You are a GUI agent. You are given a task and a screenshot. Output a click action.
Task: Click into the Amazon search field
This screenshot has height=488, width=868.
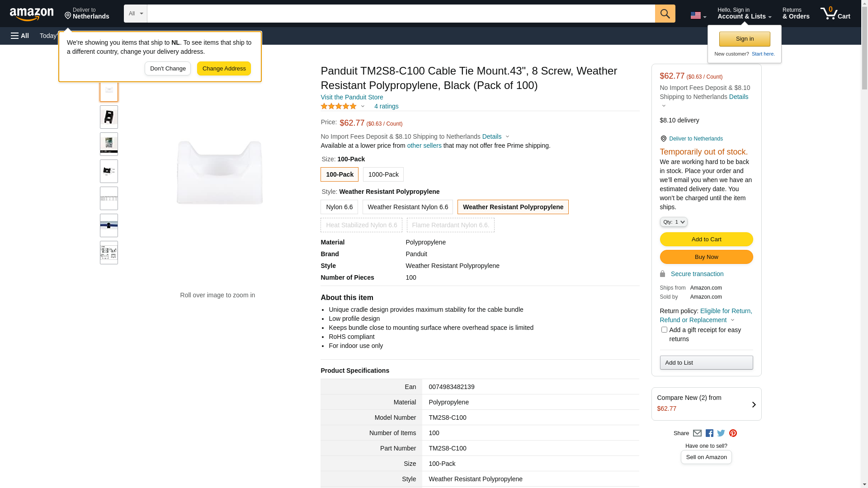coord(401,14)
